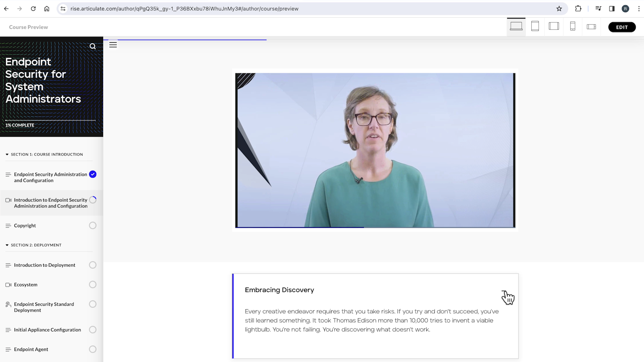
Task: Toggle sidebar with hamburger menu icon
Action: (113, 45)
